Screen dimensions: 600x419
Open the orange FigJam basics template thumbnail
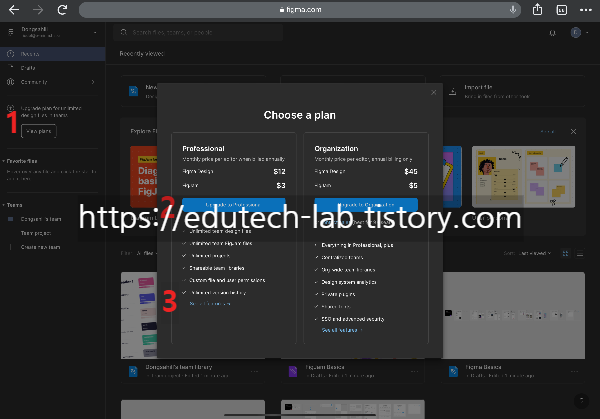tap(143, 177)
